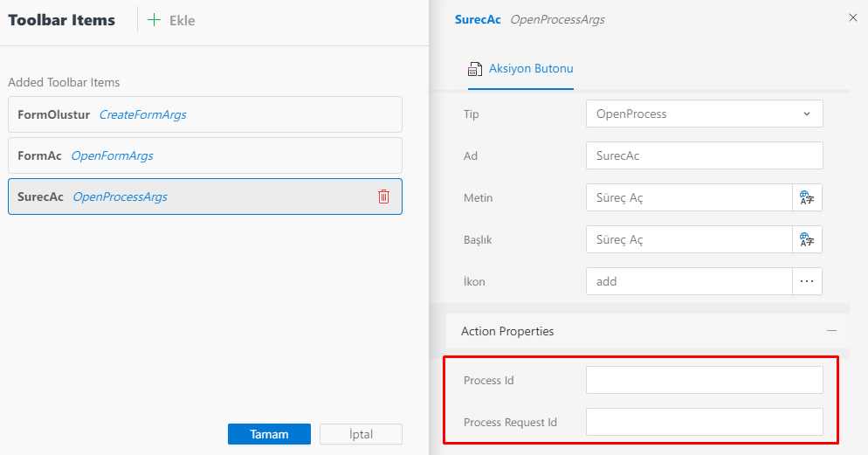Screen dimensions: 868x455
Task: Switch to the Aksiyon Butonu tab
Action: [x=530, y=69]
